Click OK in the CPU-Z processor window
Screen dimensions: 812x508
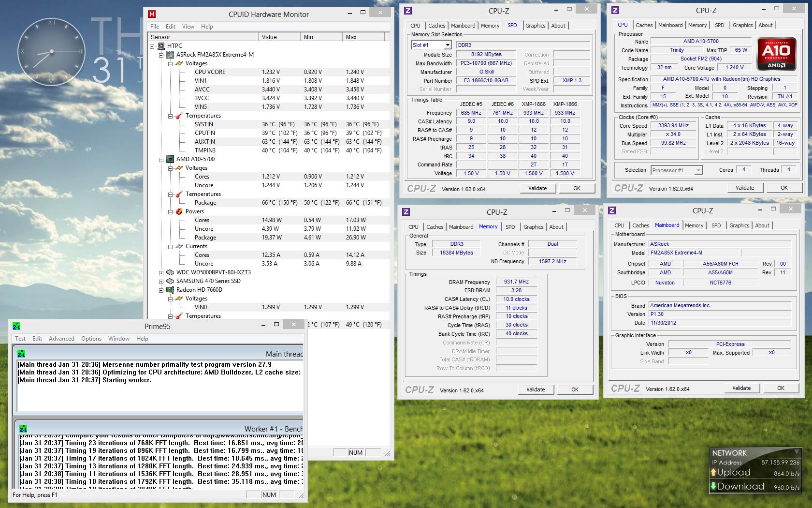784,188
